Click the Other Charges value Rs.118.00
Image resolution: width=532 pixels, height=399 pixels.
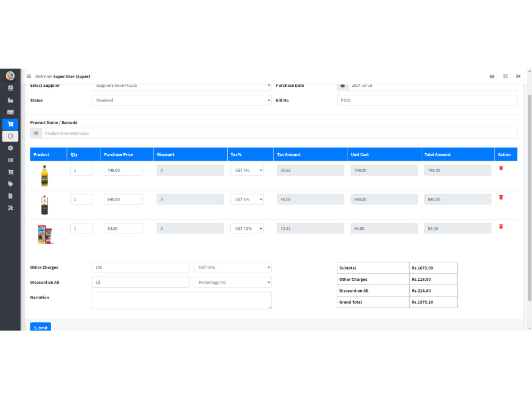tap(421, 280)
